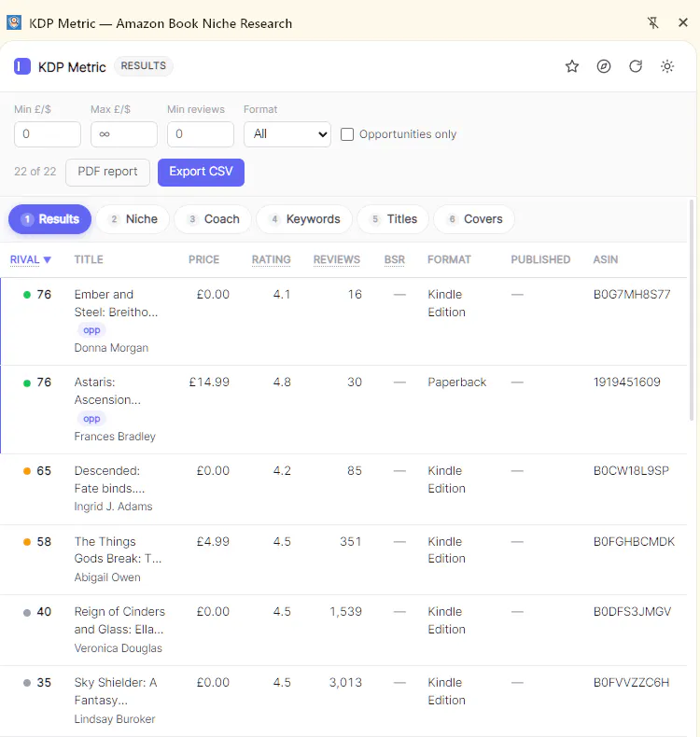The image size is (700, 737).
Task: Click the star favorites icon
Action: click(x=571, y=66)
